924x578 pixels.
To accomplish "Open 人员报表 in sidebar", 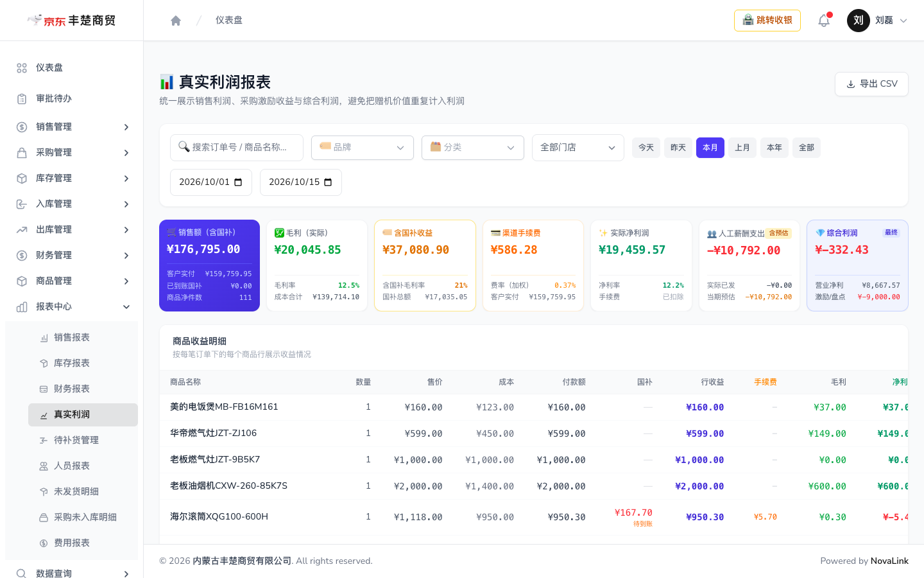I will click(83, 466).
